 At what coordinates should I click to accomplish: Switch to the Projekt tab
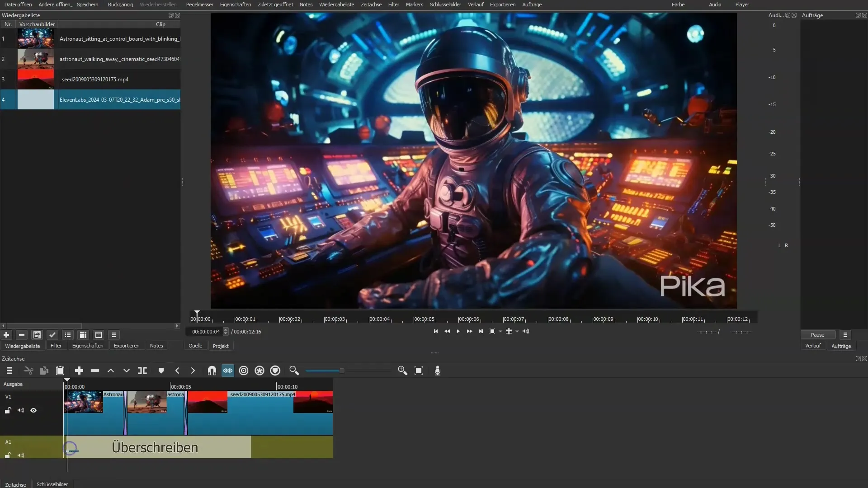point(221,346)
